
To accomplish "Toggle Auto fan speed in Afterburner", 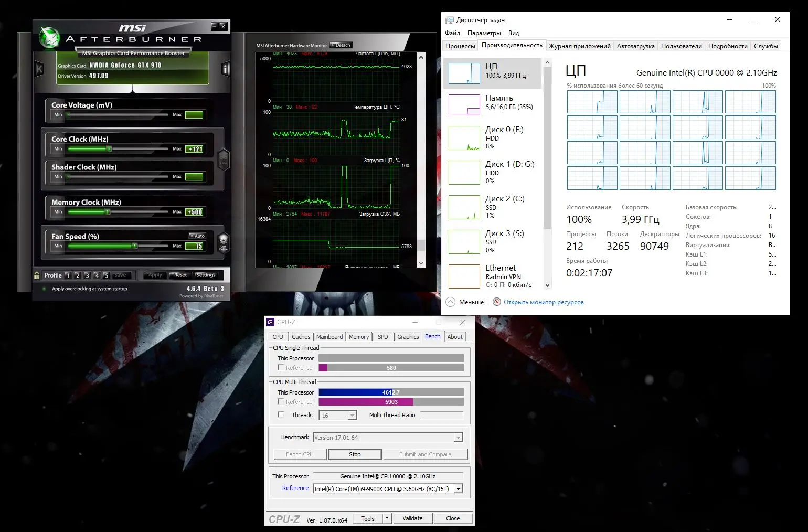I will (197, 236).
